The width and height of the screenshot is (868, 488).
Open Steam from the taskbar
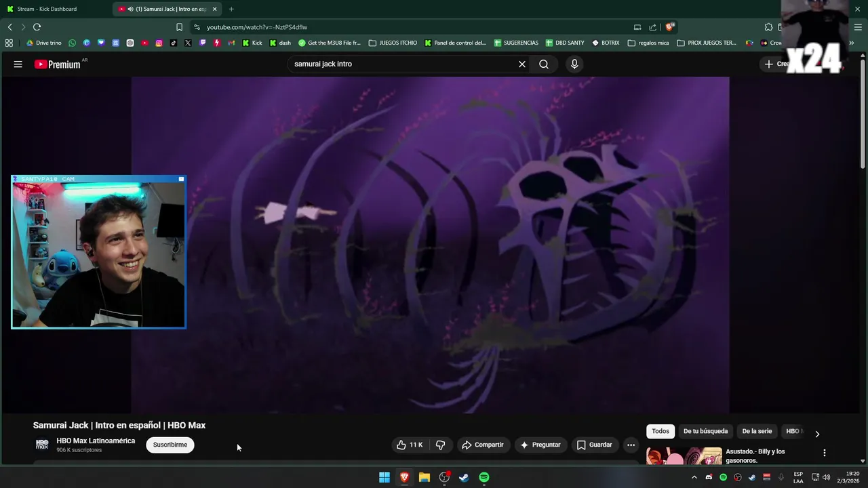point(464,477)
